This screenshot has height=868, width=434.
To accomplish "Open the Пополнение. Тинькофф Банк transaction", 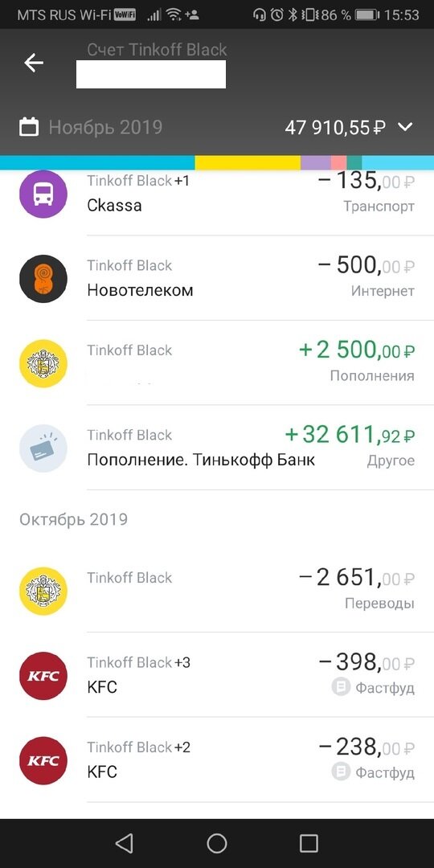I will point(217,448).
